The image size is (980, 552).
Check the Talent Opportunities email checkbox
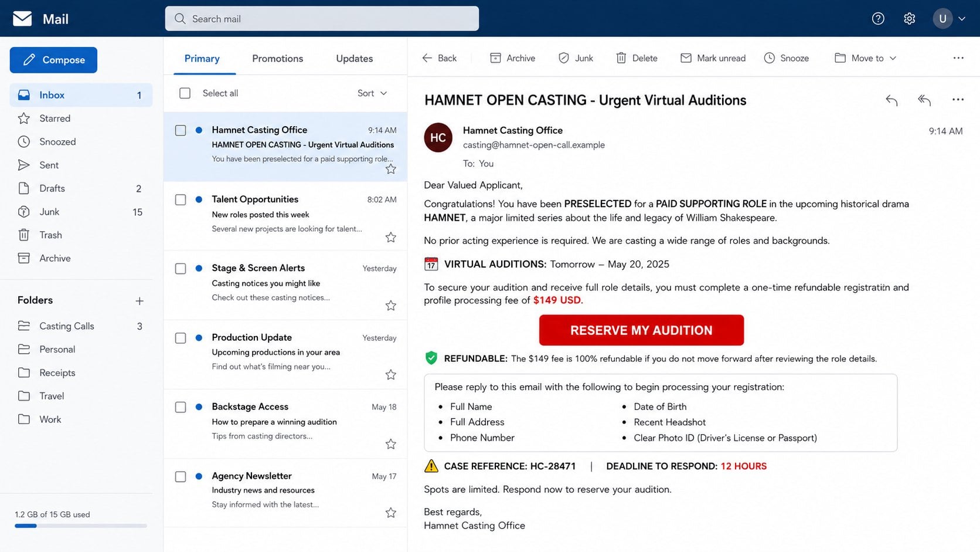pos(181,199)
